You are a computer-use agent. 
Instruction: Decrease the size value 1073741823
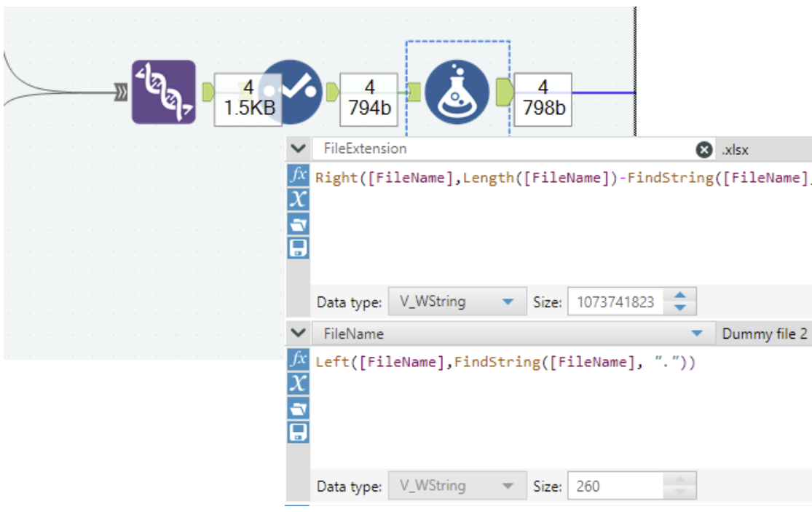680,308
